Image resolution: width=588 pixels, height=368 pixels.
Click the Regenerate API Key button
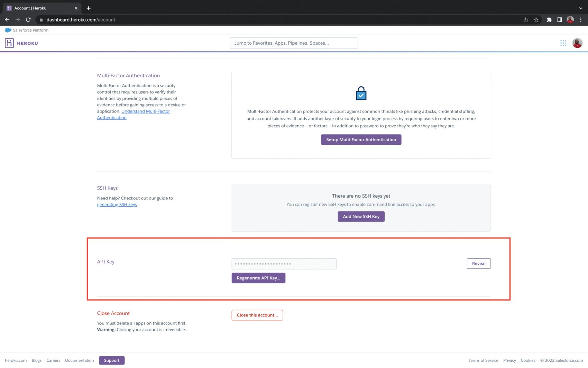pos(258,278)
